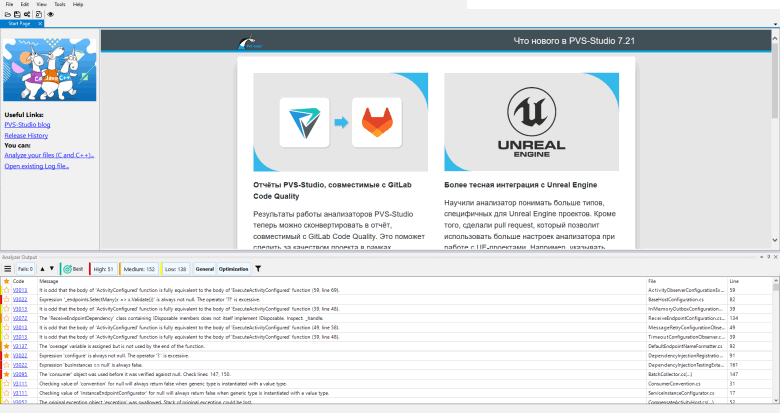Click the open folder toolbar icon
Viewport: 780px width, 413px height.
pyautogui.click(x=7, y=15)
